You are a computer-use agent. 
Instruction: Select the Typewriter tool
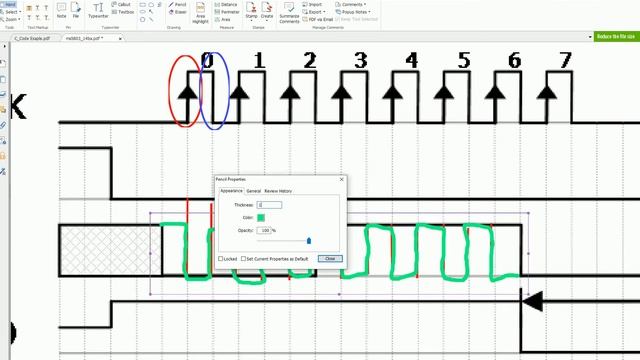pyautogui.click(x=98, y=10)
